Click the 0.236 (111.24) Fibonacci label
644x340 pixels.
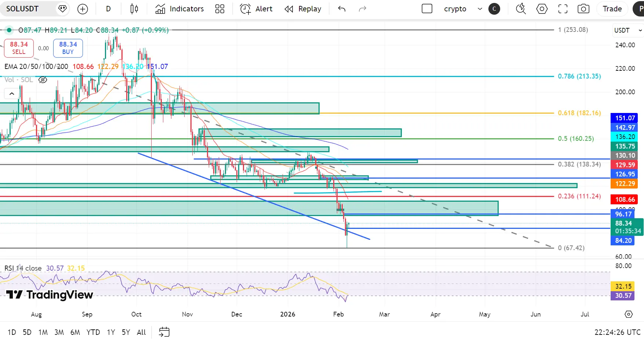[579, 196]
